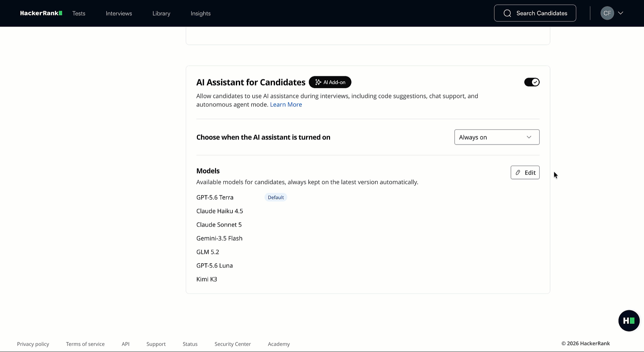The width and height of the screenshot is (644, 352).
Task: Open the HackerRank help chat widget
Action: tap(629, 321)
